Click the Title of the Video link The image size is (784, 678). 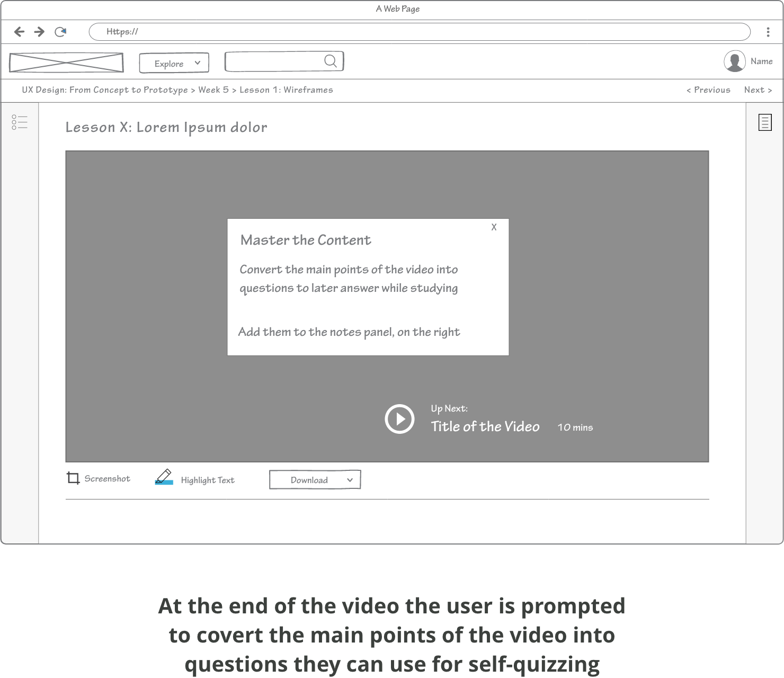pyautogui.click(x=485, y=426)
